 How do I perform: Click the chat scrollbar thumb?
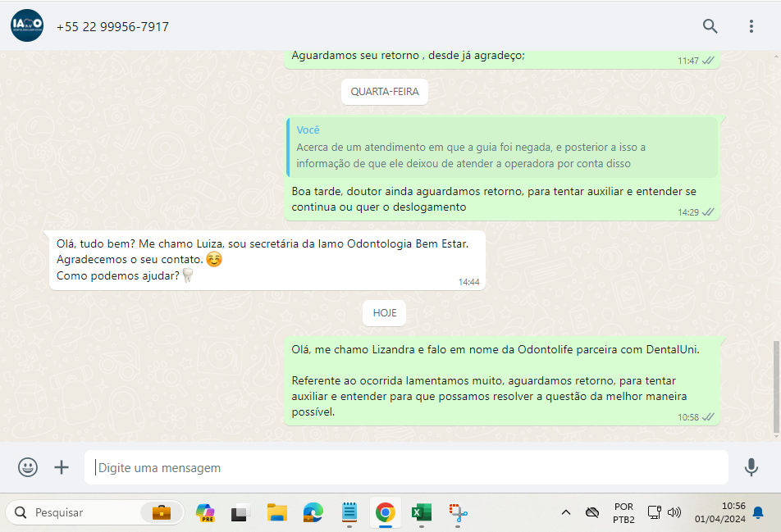tap(776, 387)
